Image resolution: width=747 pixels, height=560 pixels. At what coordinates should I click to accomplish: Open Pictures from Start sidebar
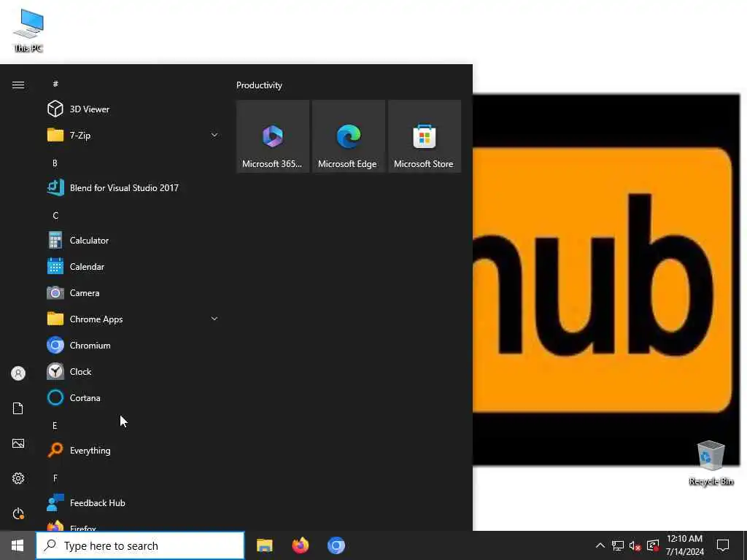point(18,443)
